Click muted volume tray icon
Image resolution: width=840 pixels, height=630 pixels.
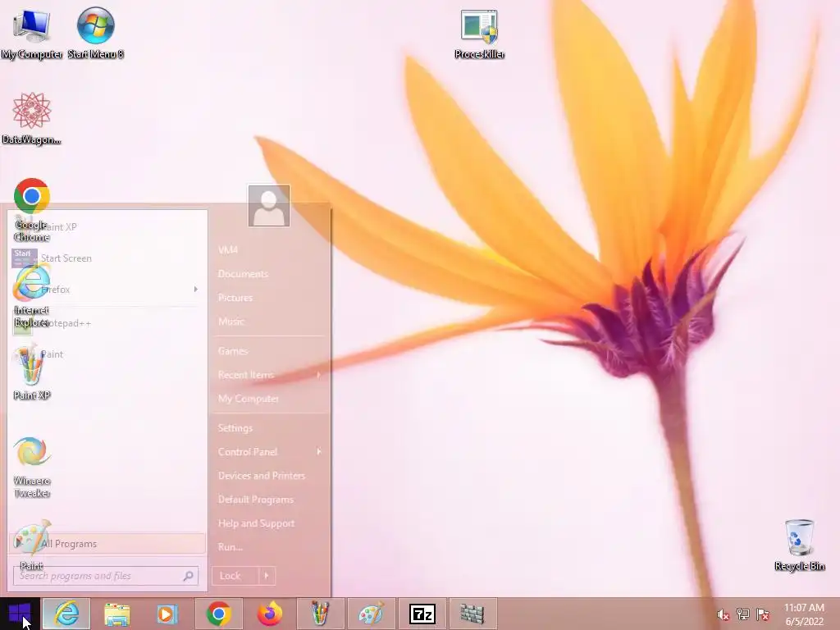(x=723, y=614)
